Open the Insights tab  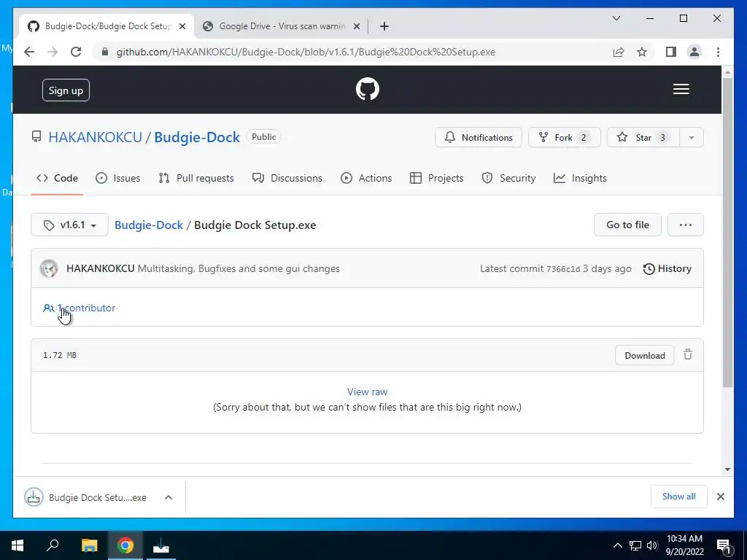pyautogui.click(x=580, y=178)
